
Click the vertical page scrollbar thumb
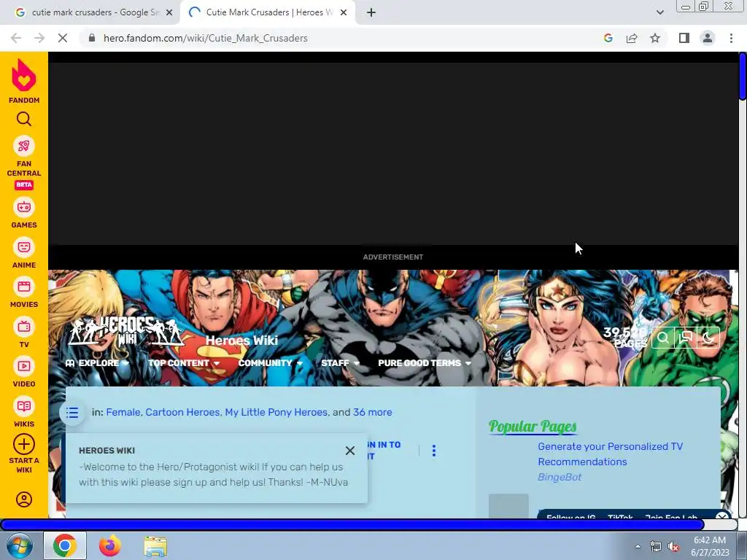click(742, 76)
